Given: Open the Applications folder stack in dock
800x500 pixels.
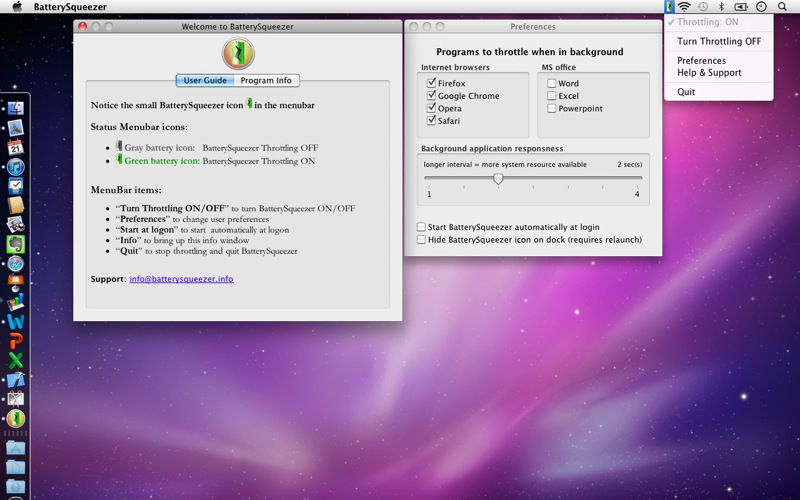Looking at the screenshot, I should (x=16, y=448).
